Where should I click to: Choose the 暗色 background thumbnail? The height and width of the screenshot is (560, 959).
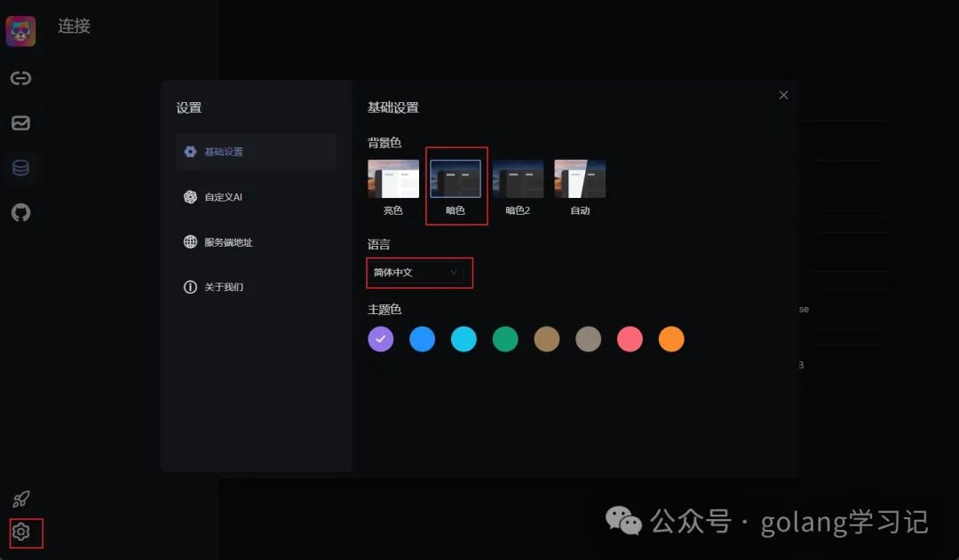click(x=456, y=178)
